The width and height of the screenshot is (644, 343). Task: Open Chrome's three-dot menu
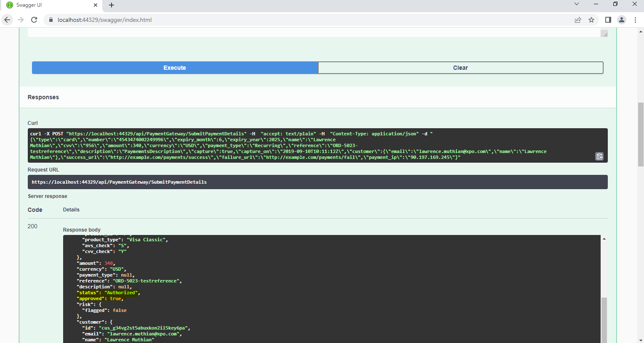(x=636, y=20)
